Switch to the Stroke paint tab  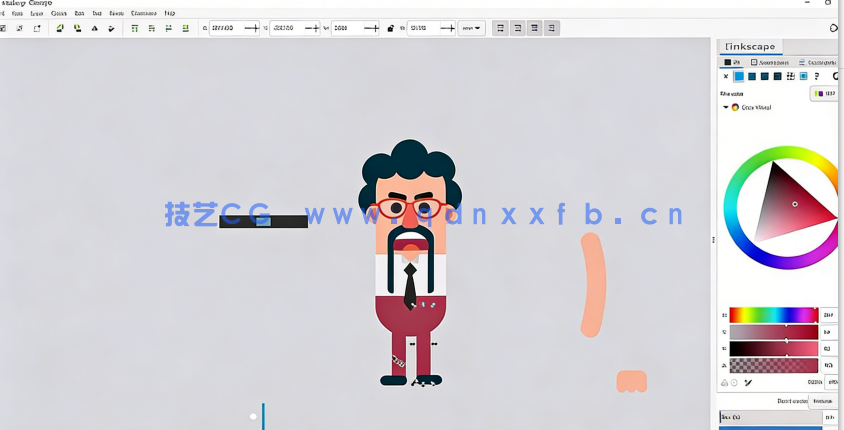tap(770, 62)
